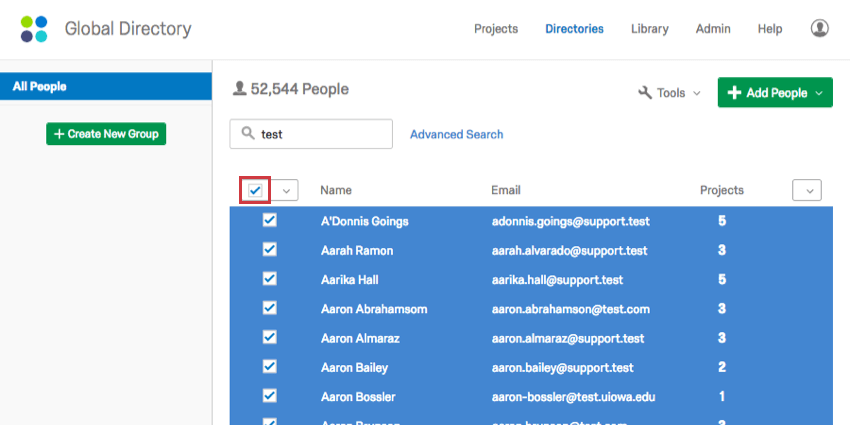This screenshot has height=425, width=850.
Task: Deselect the Aaron Bailey row checkbox
Action: pyautogui.click(x=269, y=367)
